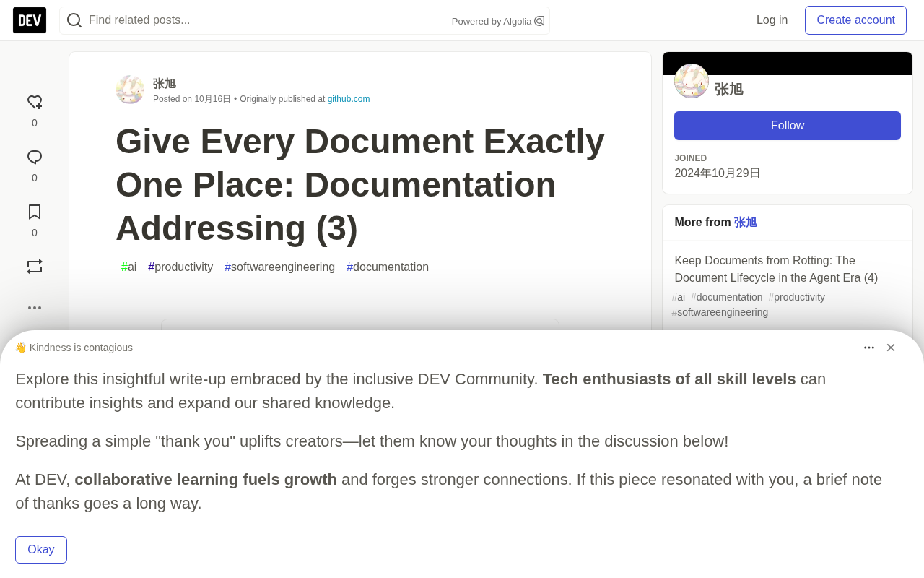This screenshot has height=578, width=924.
Task: Click the Powered by Algolia text
Action: 492,22
